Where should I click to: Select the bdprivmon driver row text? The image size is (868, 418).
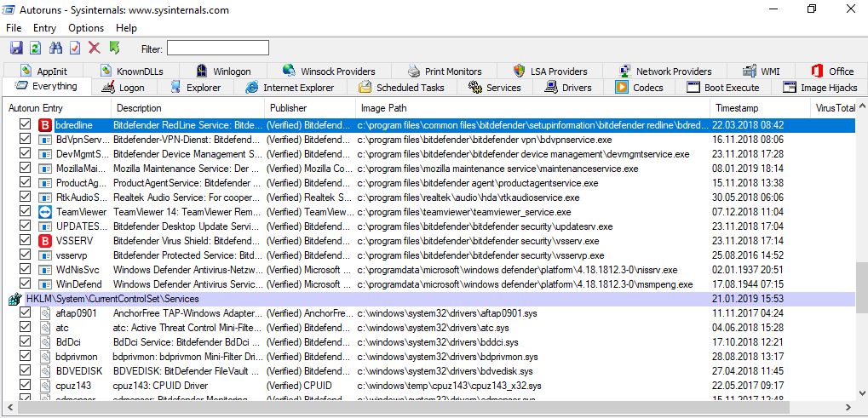coord(77,357)
